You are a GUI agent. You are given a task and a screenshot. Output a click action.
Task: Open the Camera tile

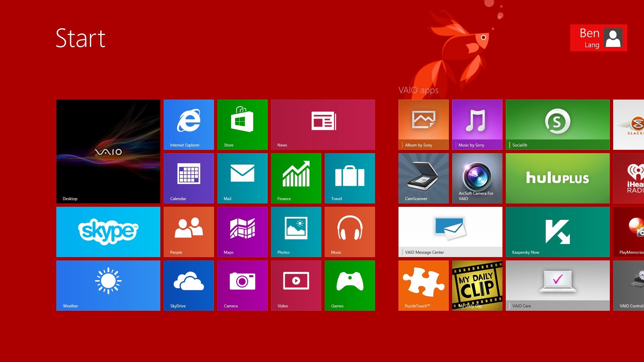pyautogui.click(x=243, y=286)
